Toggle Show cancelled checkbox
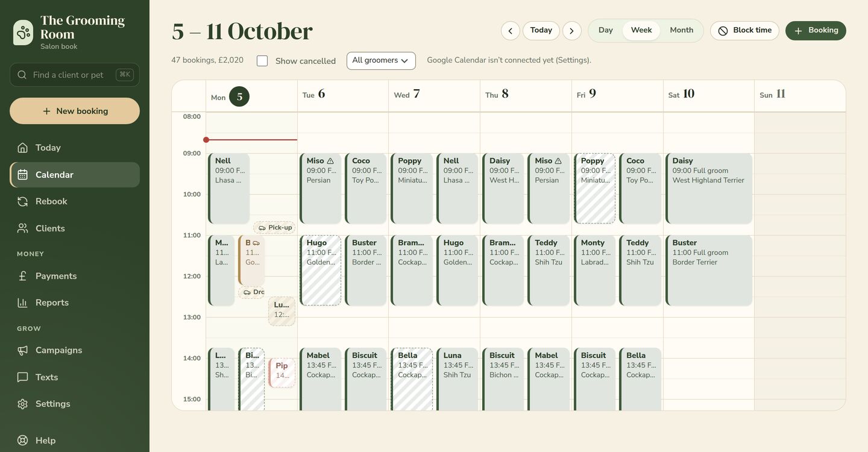 [262, 61]
